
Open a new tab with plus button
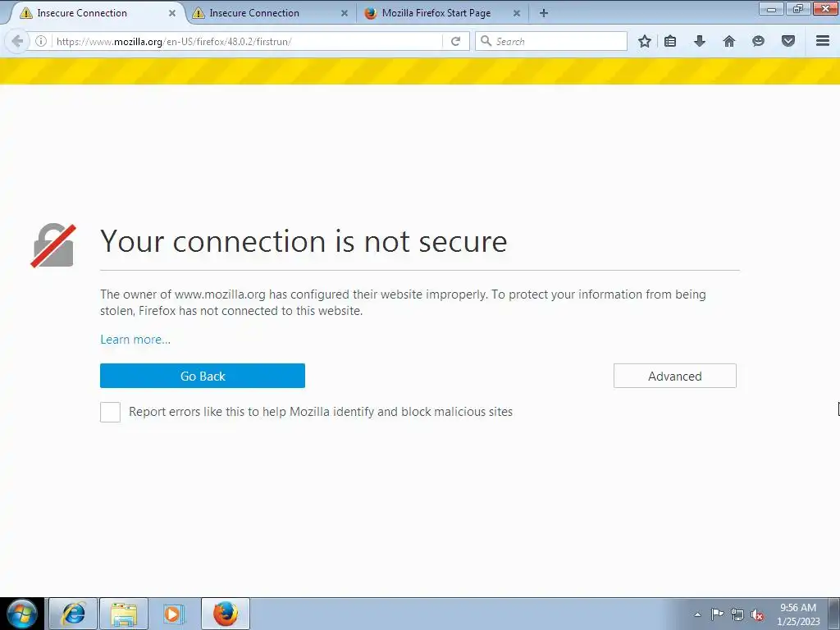tap(544, 13)
